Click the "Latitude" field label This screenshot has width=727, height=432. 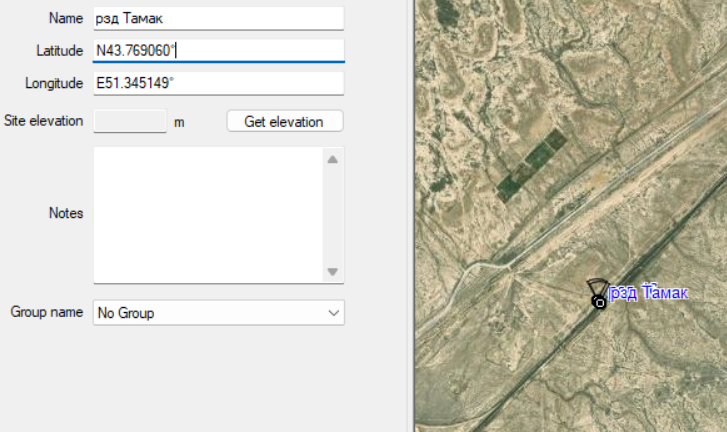tap(59, 50)
